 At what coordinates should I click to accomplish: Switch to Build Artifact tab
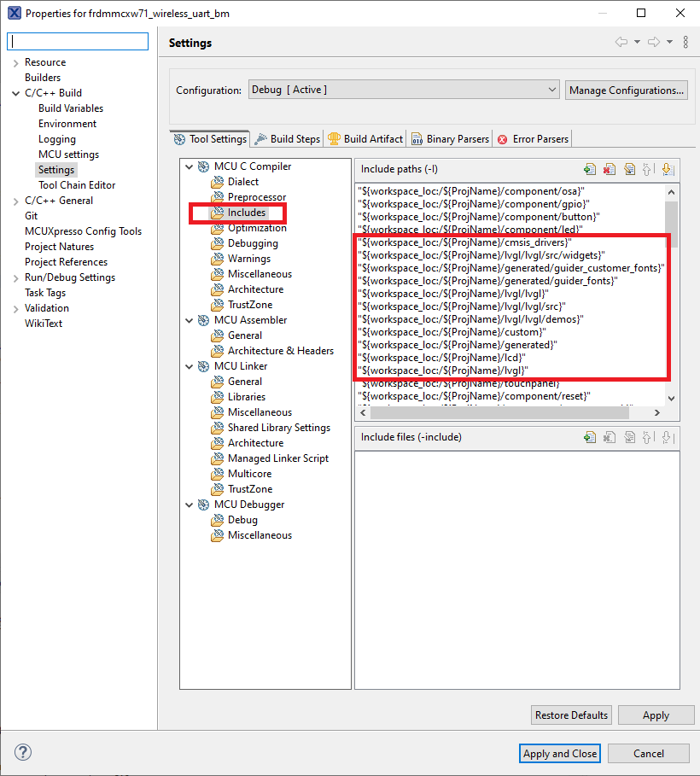click(x=365, y=139)
